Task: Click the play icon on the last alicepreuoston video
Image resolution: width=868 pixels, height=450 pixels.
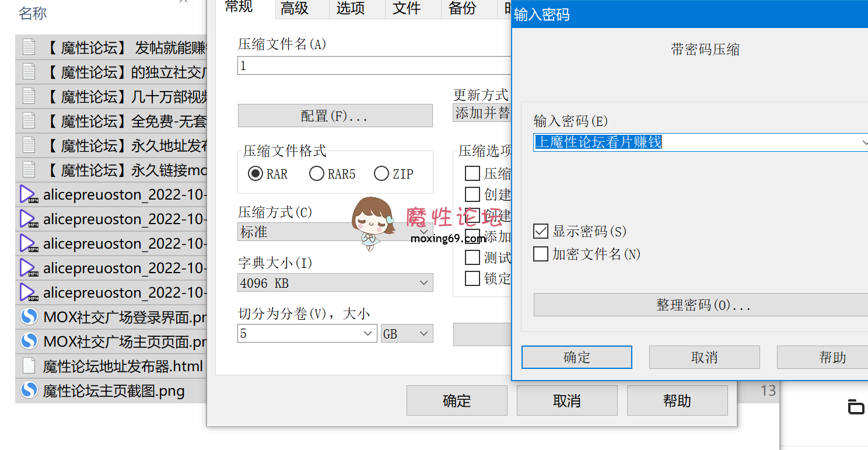Action: click(26, 292)
